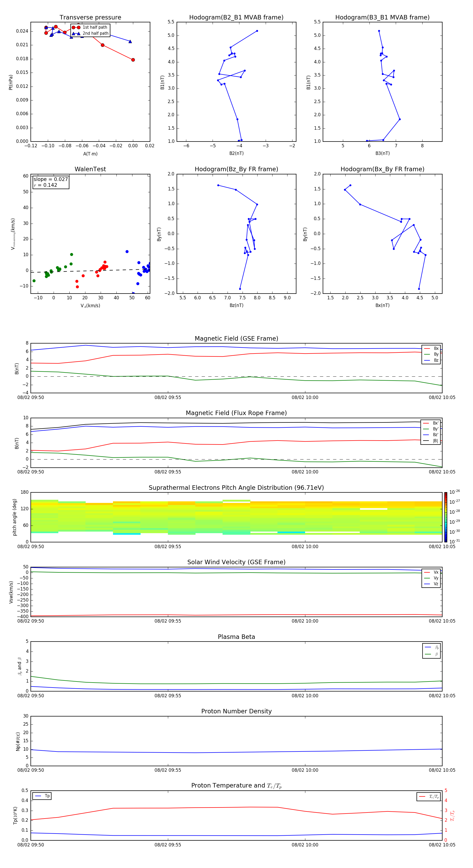Viewport: 473px width, 868px height.
Task: Select Bz entry in GSE magnetic field legend
Action: [x=431, y=360]
